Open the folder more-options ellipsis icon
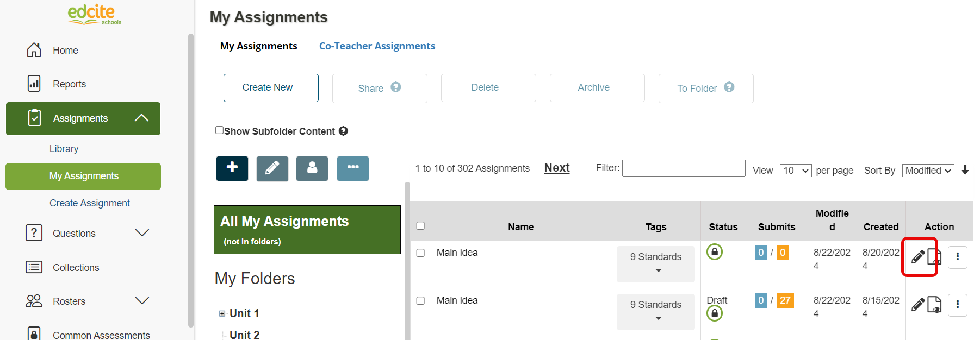 tap(353, 168)
